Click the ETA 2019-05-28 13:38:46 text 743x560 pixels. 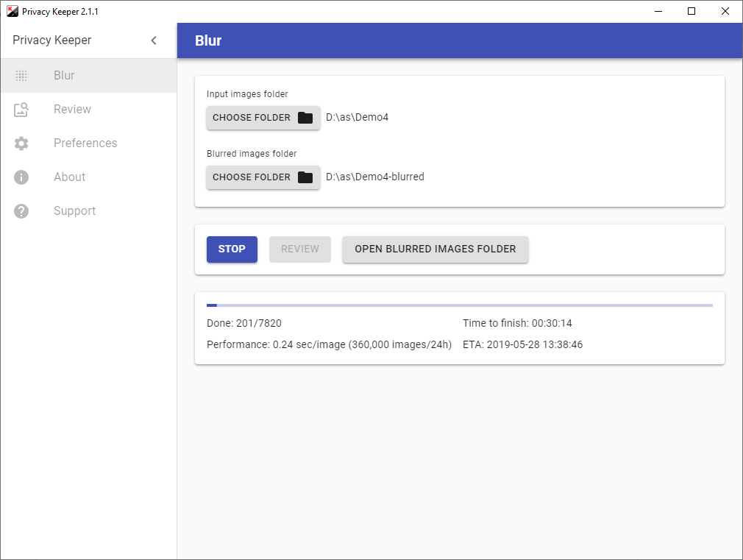point(522,344)
